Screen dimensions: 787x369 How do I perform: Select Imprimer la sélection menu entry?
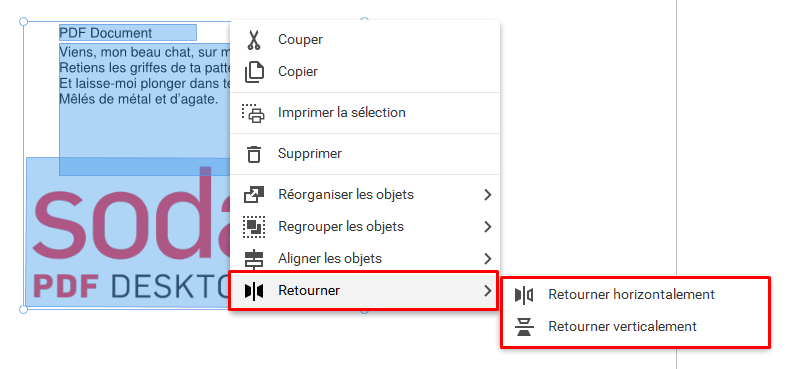(365, 113)
